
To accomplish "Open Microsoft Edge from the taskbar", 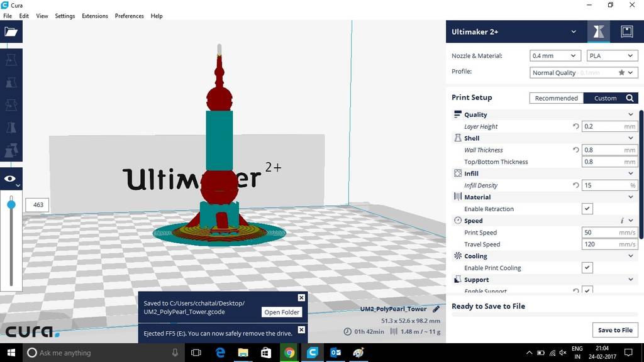I will [220, 353].
